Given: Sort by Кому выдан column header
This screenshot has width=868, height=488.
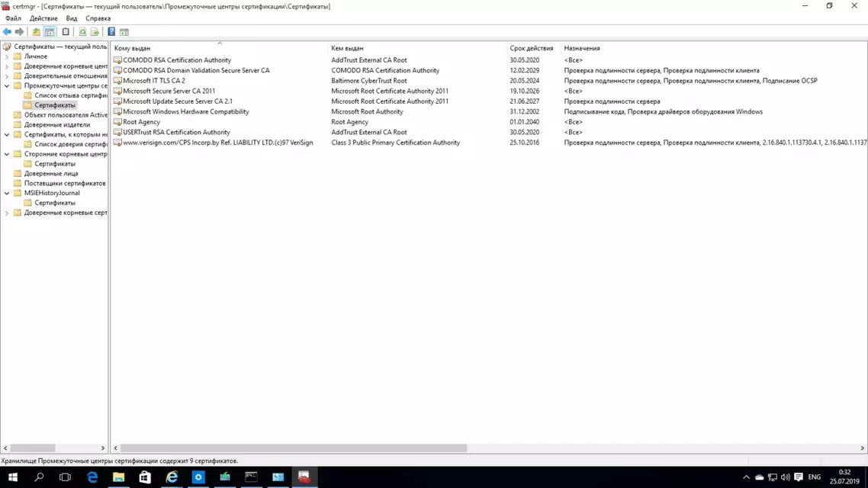Looking at the screenshot, I should (x=219, y=48).
